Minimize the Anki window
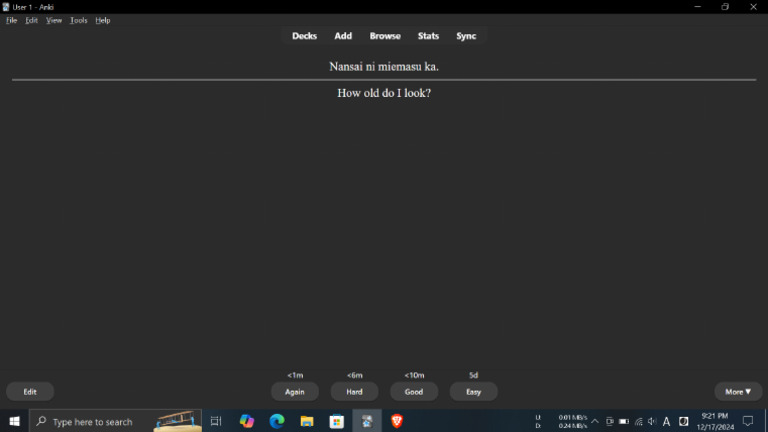This screenshot has height=432, width=768. coord(697,7)
